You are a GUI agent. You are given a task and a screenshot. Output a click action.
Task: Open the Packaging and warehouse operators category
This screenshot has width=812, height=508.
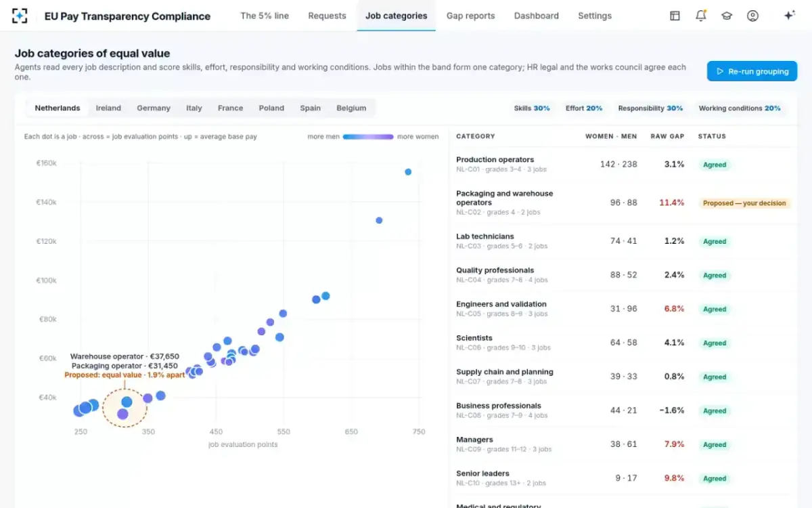click(x=623, y=203)
